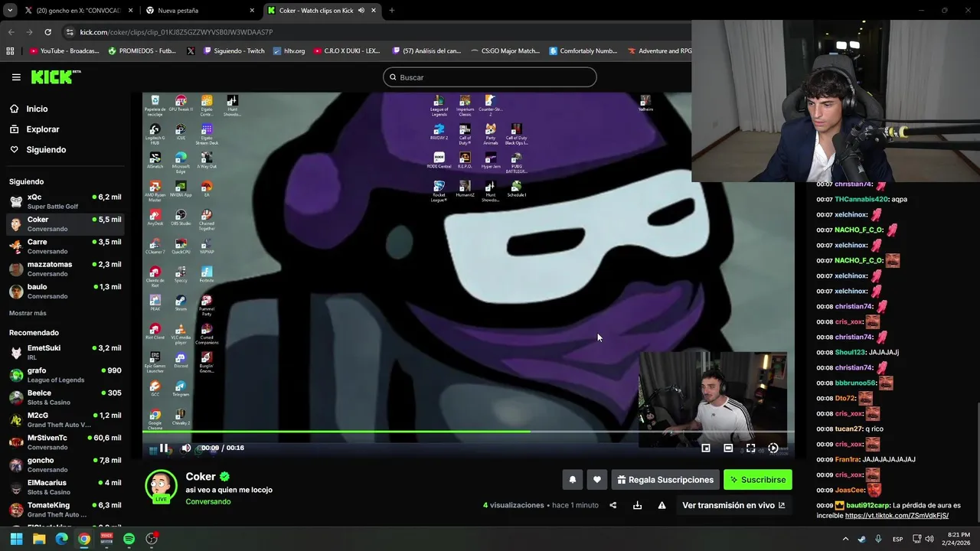Open Chrome apps grid bookmark
The width and height of the screenshot is (980, 551).
click(10, 51)
